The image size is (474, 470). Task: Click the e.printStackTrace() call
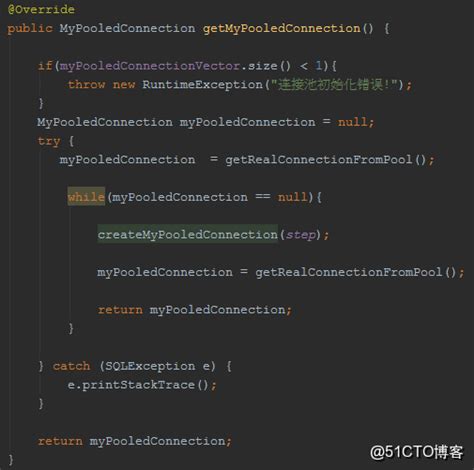point(142,385)
